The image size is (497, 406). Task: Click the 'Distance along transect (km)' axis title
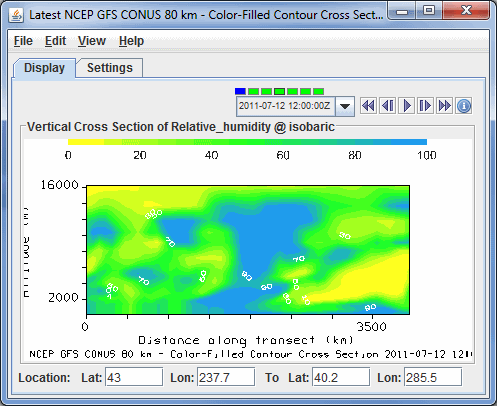click(x=246, y=340)
